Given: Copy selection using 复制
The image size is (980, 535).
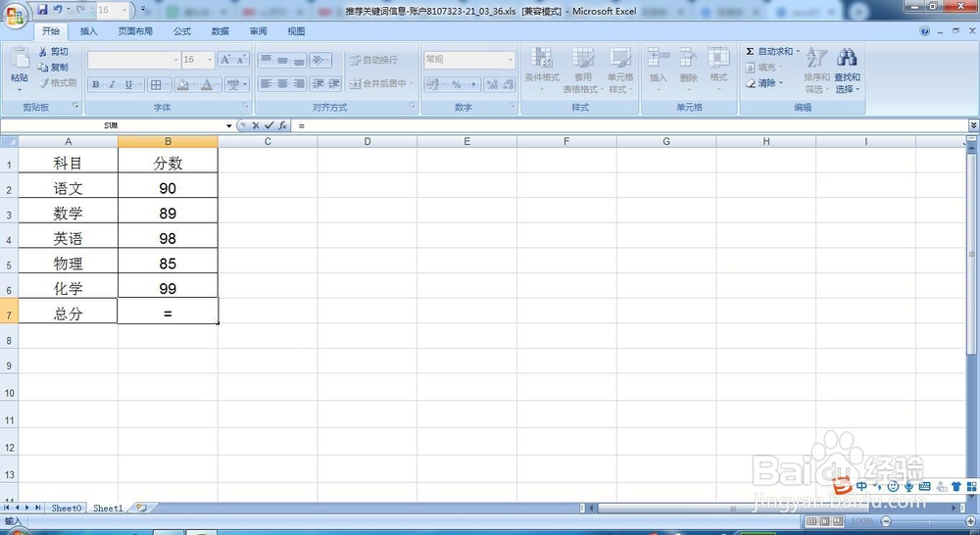Looking at the screenshot, I should tap(53, 67).
